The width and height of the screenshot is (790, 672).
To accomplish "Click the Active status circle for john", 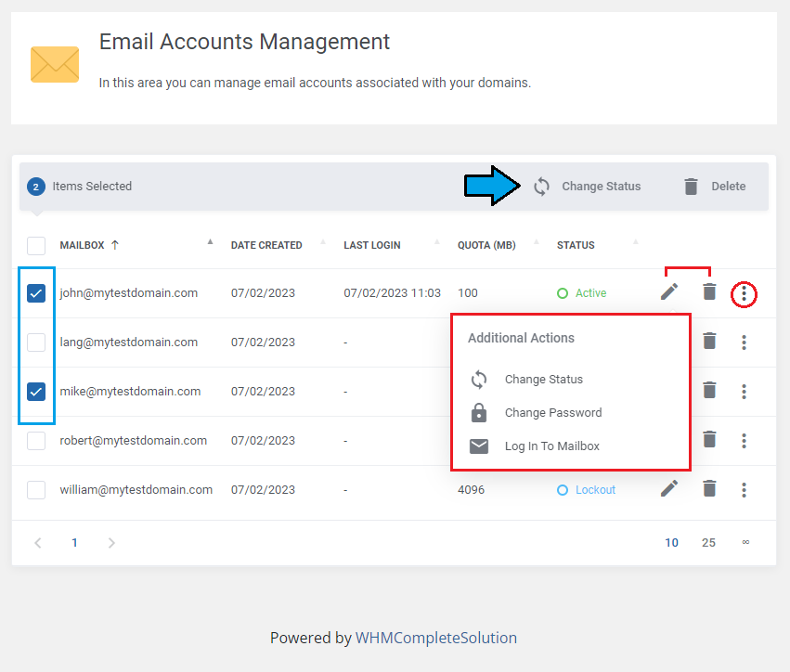I will tap(563, 293).
